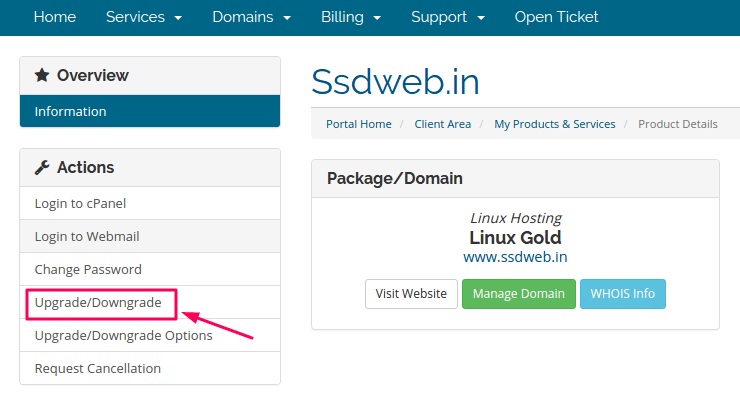Select Information in the Overview panel
The width and height of the screenshot is (740, 400).
pyautogui.click(x=150, y=111)
